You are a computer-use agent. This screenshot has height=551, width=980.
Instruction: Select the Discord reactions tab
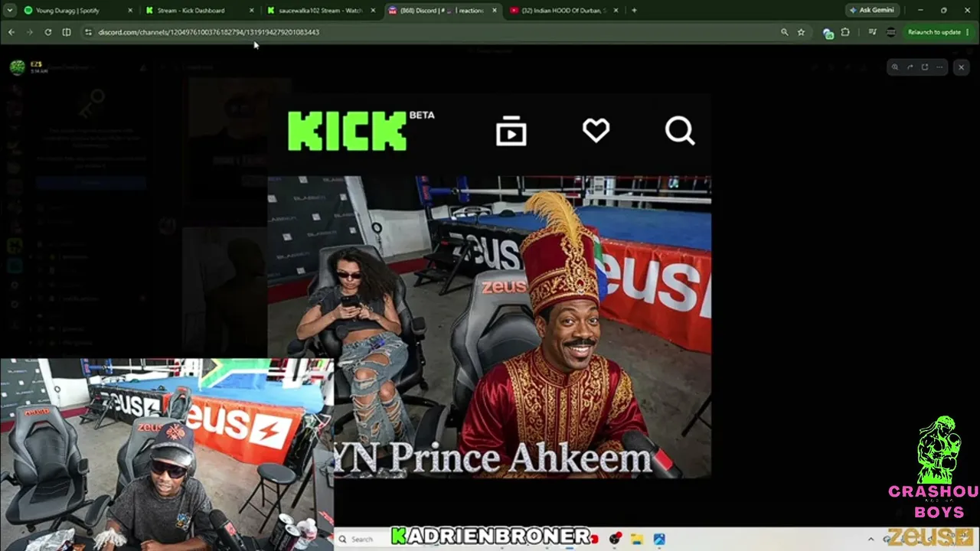[x=443, y=11]
